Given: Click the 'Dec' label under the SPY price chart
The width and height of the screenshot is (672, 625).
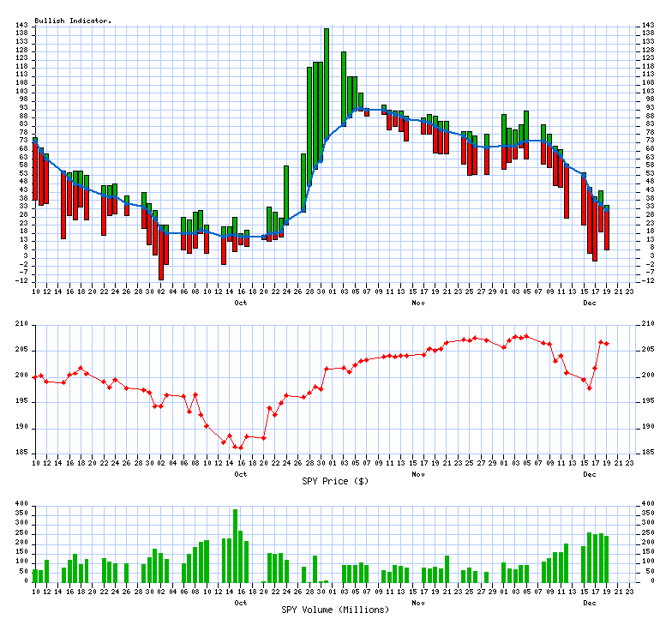Looking at the screenshot, I should 590,473.
